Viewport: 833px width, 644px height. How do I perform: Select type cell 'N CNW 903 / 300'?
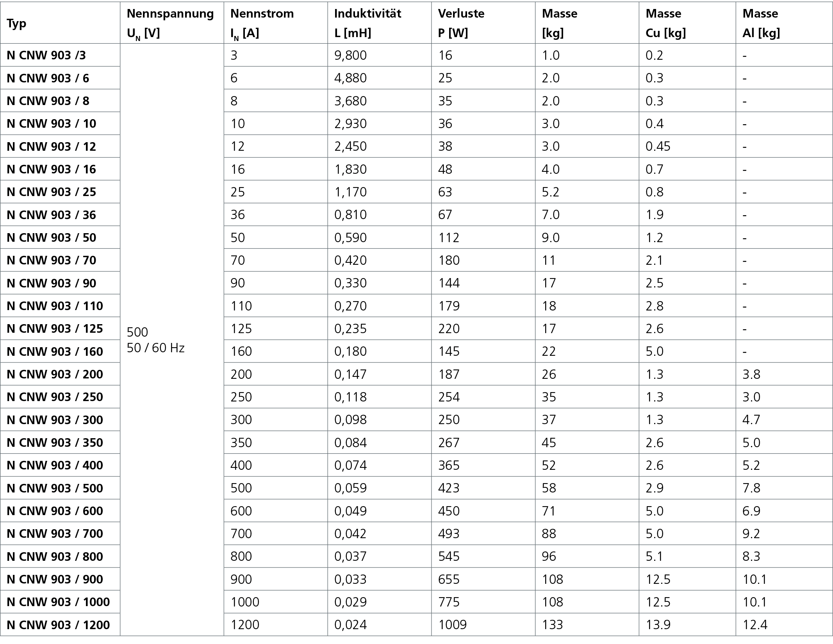tap(60, 420)
